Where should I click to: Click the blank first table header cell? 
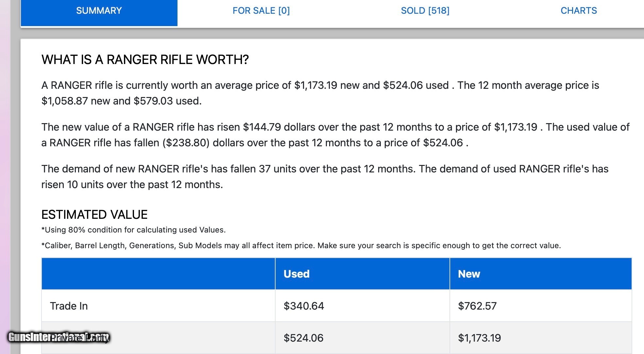[158, 274]
